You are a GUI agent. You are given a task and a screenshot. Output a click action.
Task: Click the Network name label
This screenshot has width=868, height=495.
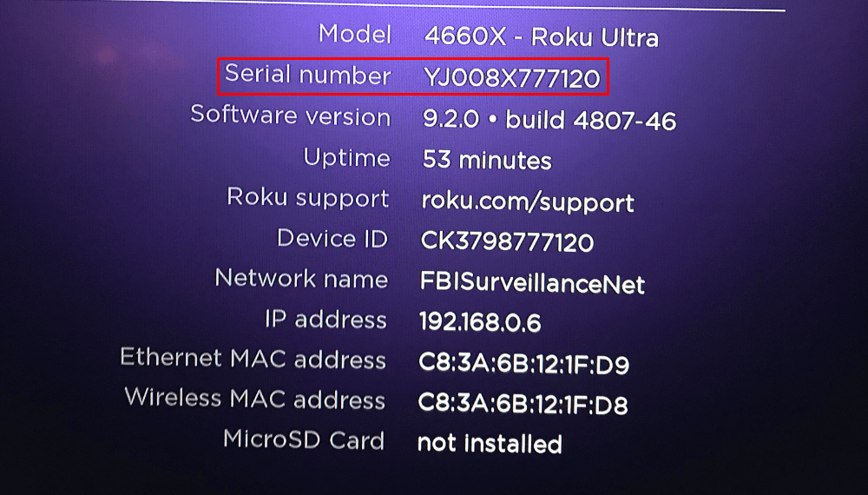pos(301,278)
